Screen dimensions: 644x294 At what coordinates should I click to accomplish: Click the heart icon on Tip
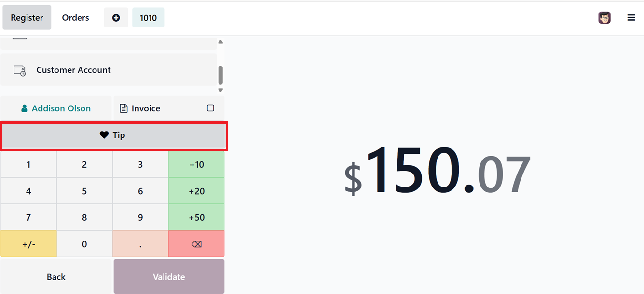[104, 135]
